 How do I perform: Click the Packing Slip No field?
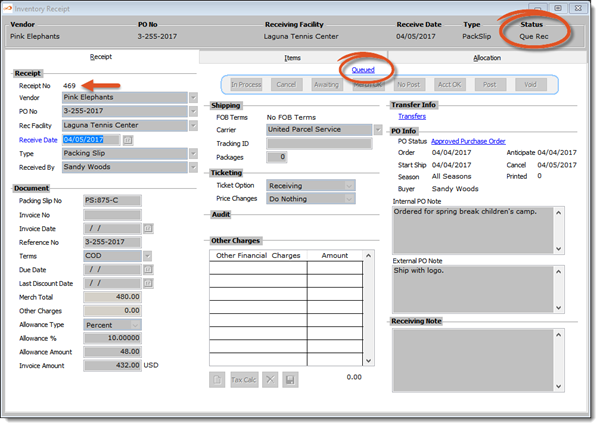pos(112,200)
